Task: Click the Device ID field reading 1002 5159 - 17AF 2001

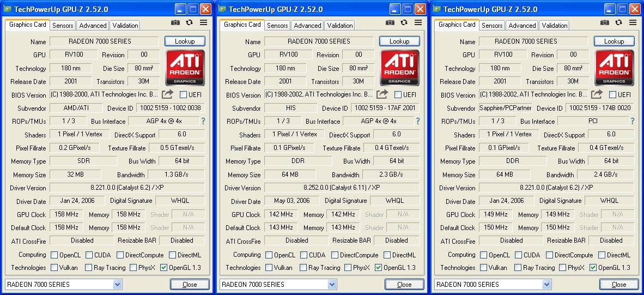Action: 385,108
